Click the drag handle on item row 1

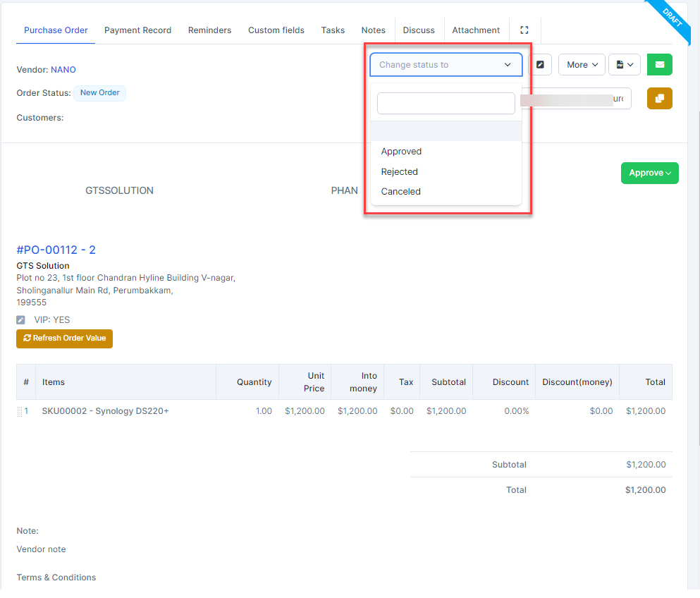click(20, 411)
